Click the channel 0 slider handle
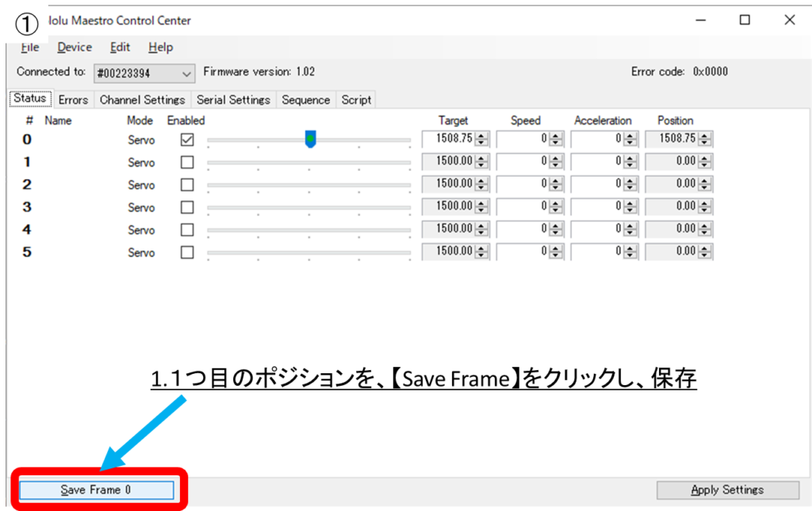 point(310,139)
